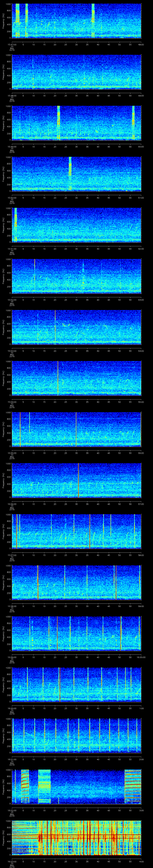153x868 pixels.
Task: Select the 15:48:00 spectrogram panel
Action: (76, 72)
